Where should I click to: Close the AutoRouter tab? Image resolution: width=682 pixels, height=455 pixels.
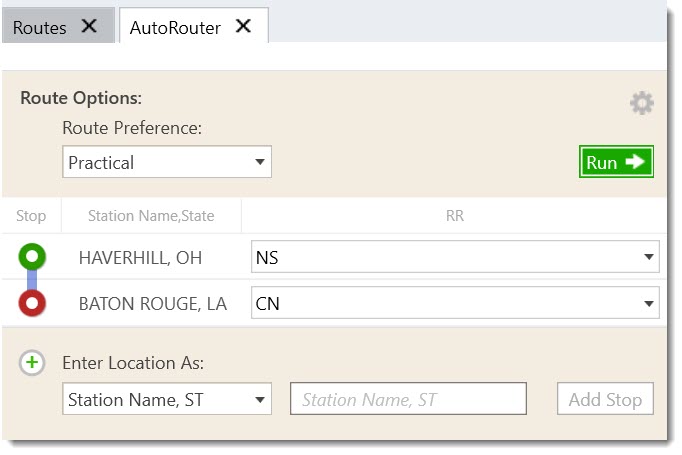coord(243,27)
